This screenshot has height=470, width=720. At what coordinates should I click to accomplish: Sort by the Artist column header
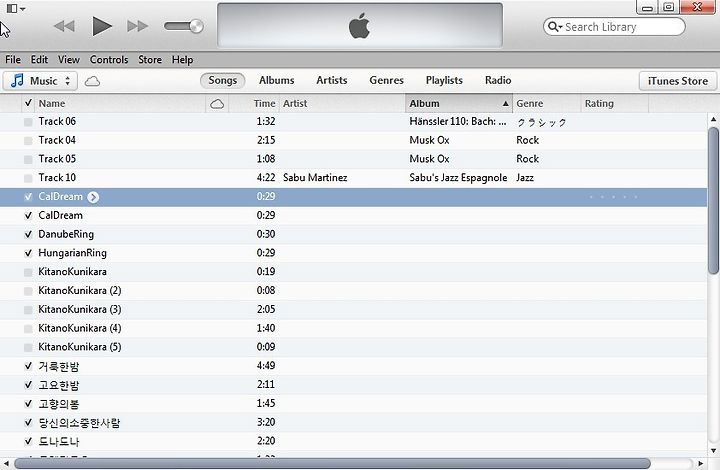[342, 104]
